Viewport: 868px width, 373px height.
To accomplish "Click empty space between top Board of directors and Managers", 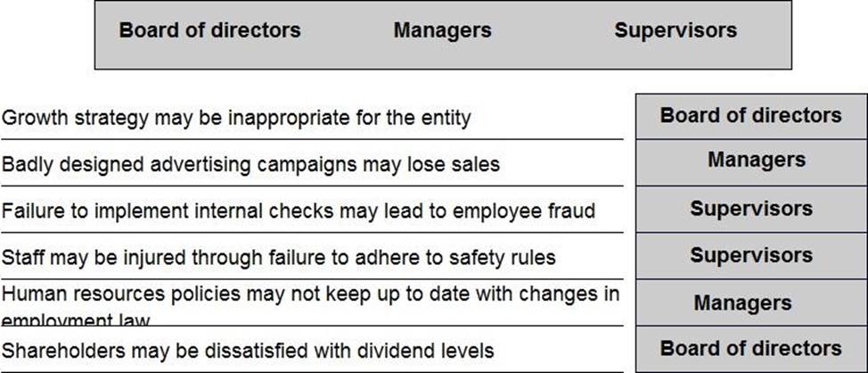I will [348, 30].
